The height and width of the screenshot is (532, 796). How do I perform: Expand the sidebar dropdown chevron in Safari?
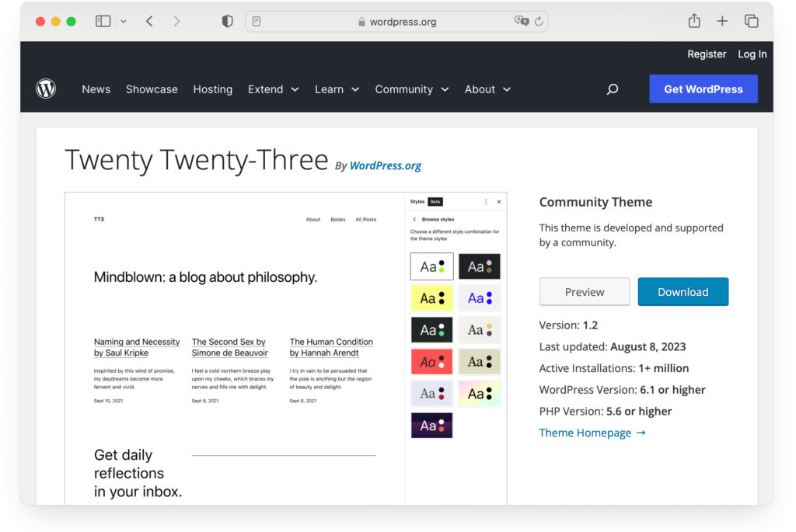(x=124, y=21)
